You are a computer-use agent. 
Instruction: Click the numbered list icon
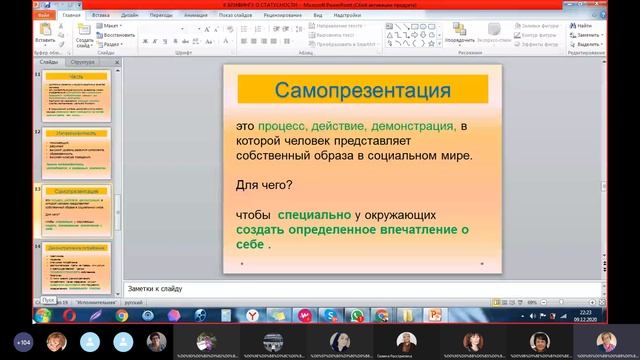[258, 29]
